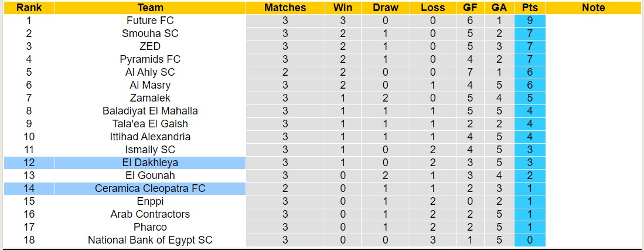644x250 pixels.
Task: Click the Win column header
Action: [343, 8]
